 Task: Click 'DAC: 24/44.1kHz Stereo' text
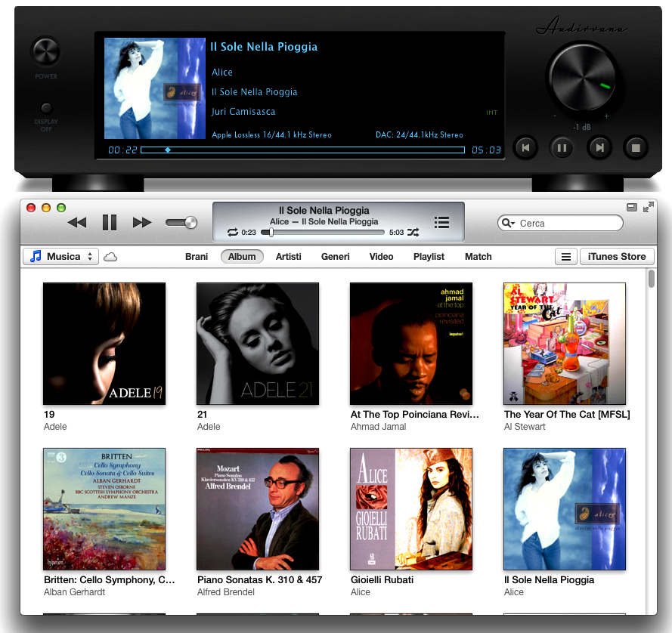point(420,135)
